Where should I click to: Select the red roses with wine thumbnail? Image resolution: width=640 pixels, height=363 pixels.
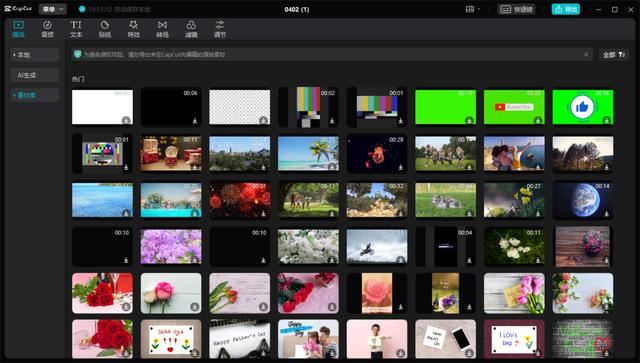coord(102,293)
